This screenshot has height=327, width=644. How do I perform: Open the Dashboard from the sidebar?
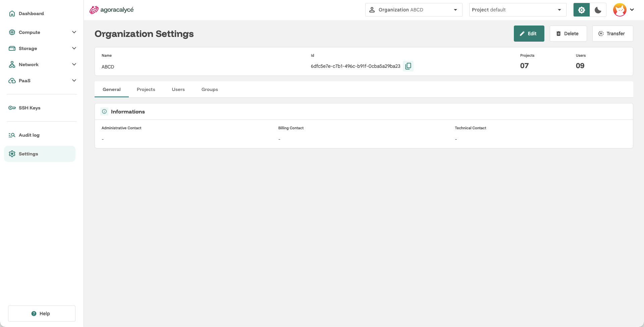(x=40, y=13)
